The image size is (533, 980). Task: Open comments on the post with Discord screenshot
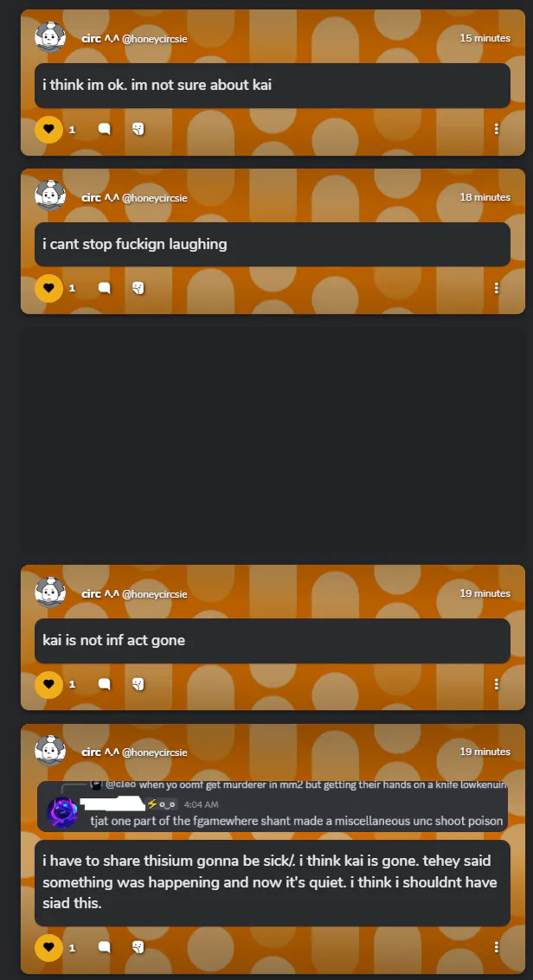105,947
